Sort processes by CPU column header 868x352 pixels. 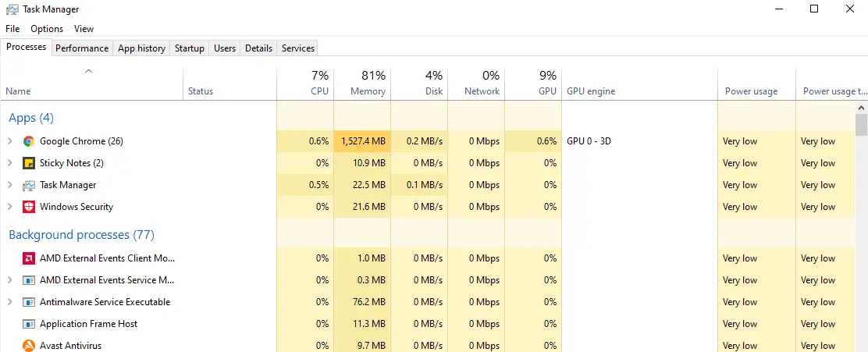tap(305, 84)
